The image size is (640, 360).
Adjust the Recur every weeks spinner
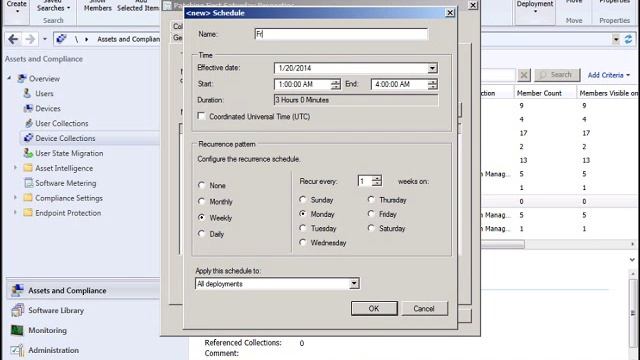click(x=377, y=181)
